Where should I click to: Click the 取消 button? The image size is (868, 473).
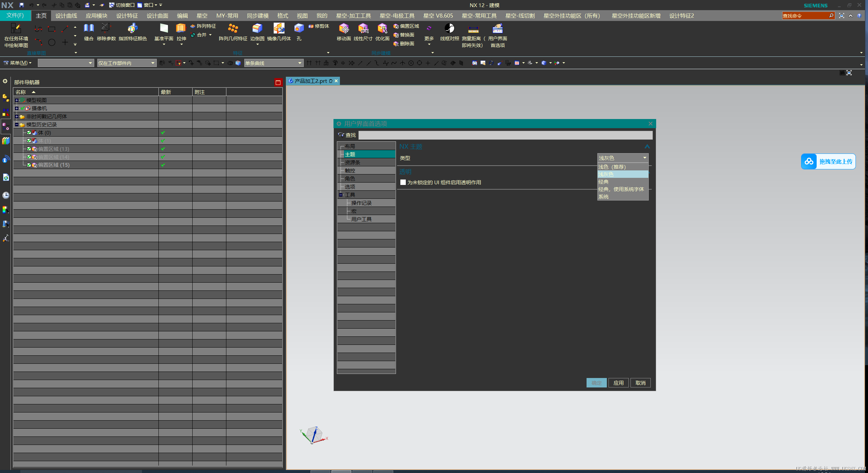640,383
